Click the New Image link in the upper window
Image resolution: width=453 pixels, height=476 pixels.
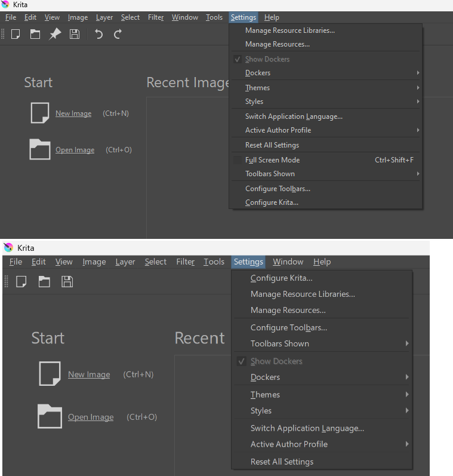click(x=73, y=113)
